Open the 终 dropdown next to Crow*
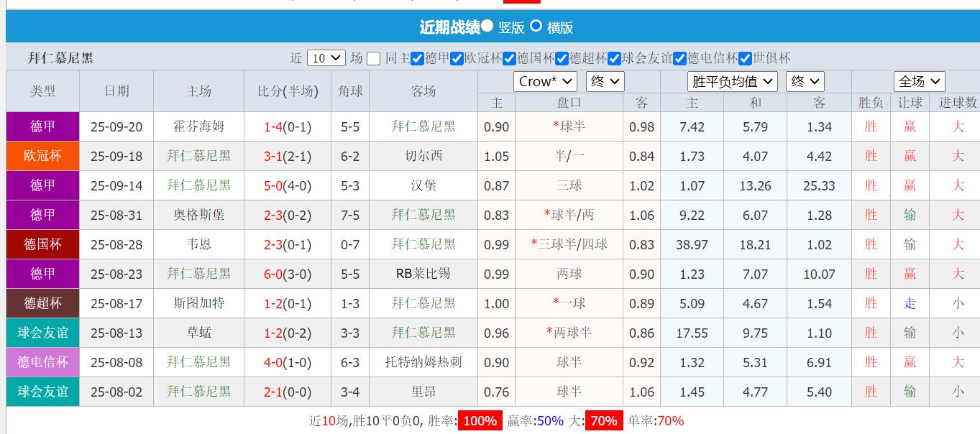 coord(604,81)
